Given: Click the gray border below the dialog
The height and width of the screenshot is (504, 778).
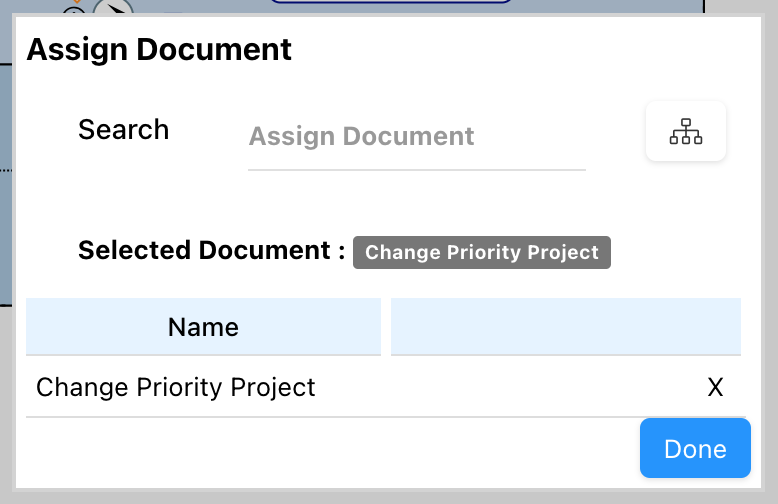Looking at the screenshot, I should (389, 496).
